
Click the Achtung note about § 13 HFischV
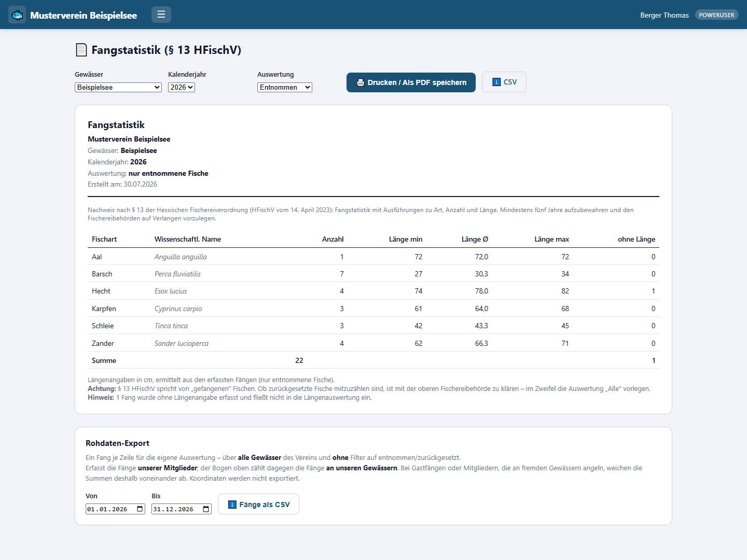(x=369, y=388)
